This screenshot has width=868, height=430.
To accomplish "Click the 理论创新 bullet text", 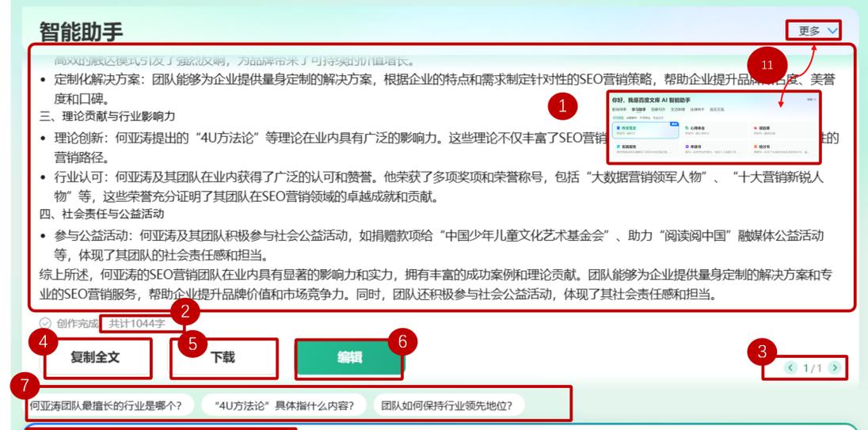I will click(x=446, y=148).
